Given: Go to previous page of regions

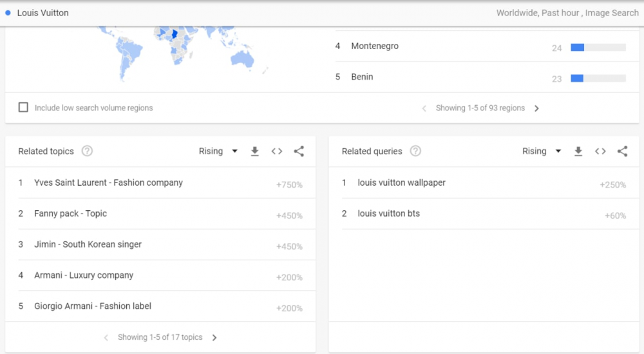Looking at the screenshot, I should click(424, 108).
